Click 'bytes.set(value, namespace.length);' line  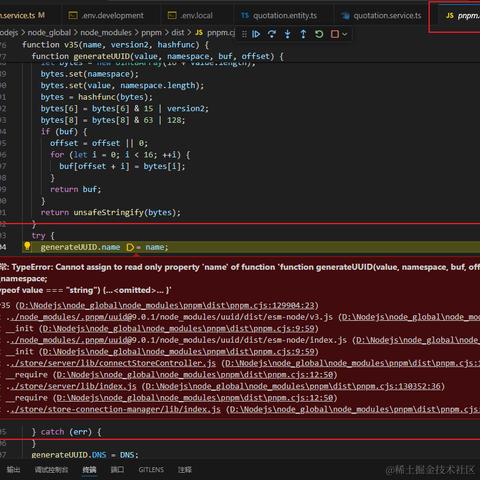click(122, 86)
